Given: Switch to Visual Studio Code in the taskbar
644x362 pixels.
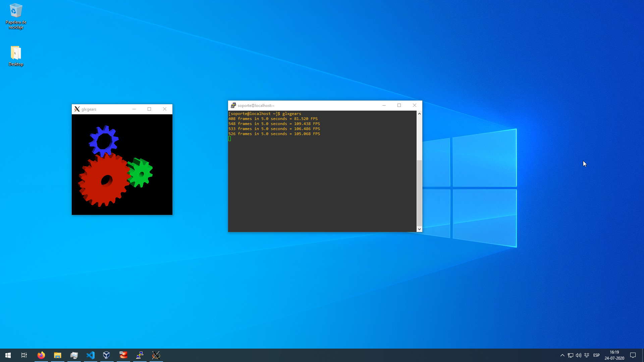Looking at the screenshot, I should [91, 355].
